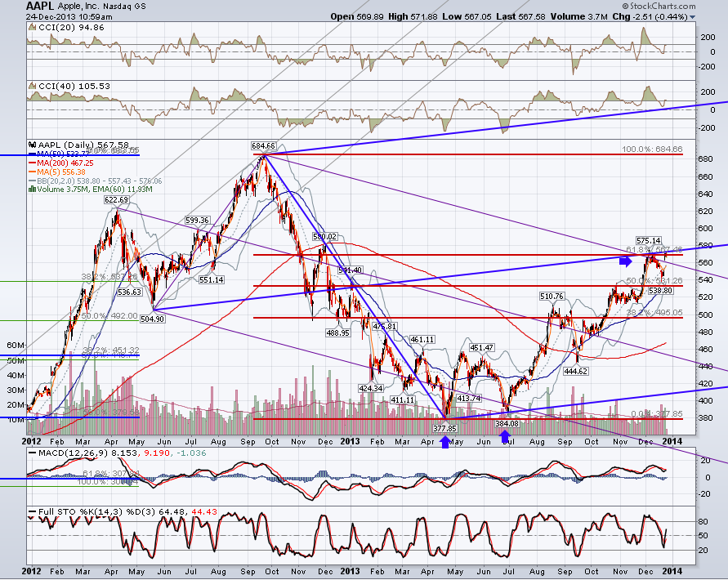
Task: Click the 444.62 price label
Action: tap(576, 371)
